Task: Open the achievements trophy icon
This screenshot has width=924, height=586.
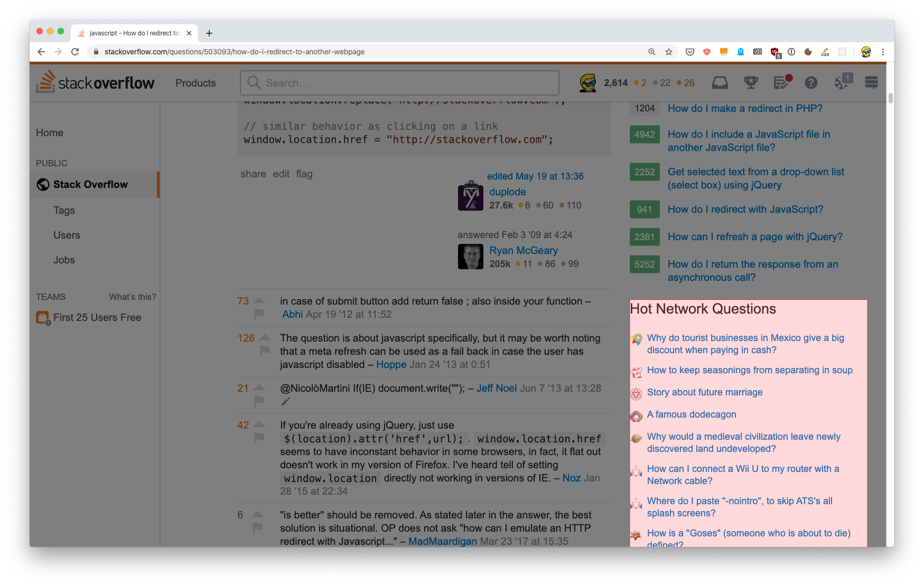Action: 750,83
